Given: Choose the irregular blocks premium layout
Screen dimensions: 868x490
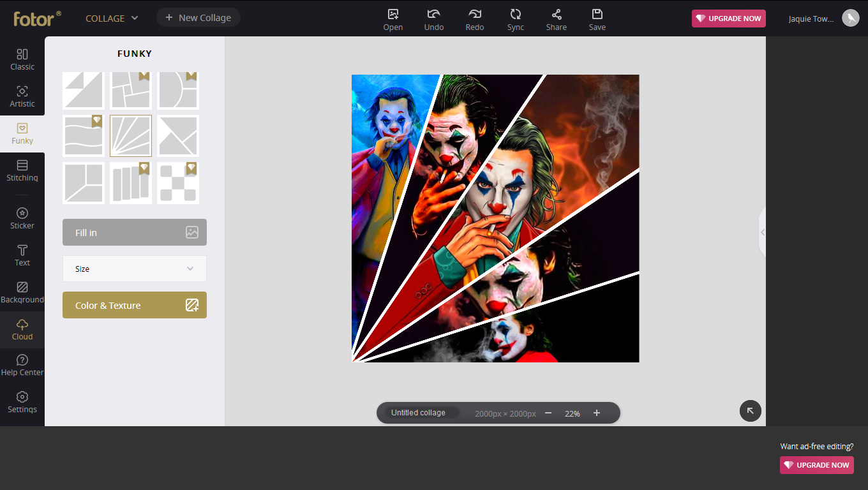Looking at the screenshot, I should (131, 89).
